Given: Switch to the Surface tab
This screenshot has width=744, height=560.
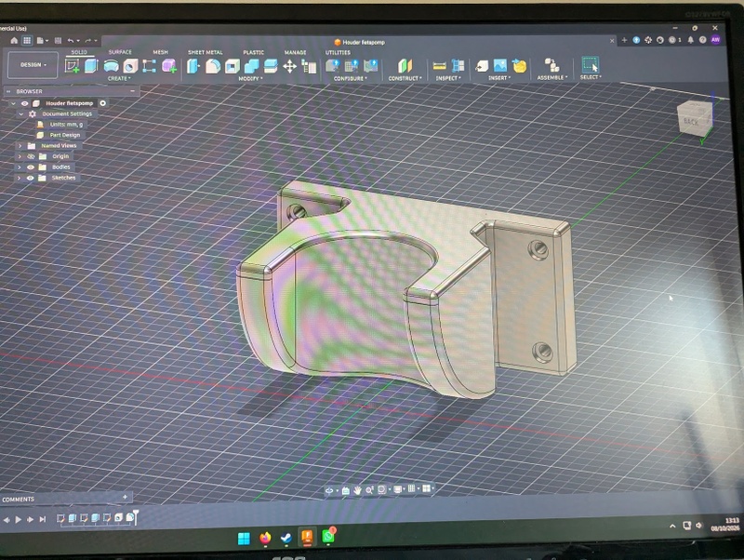Looking at the screenshot, I should point(120,52).
